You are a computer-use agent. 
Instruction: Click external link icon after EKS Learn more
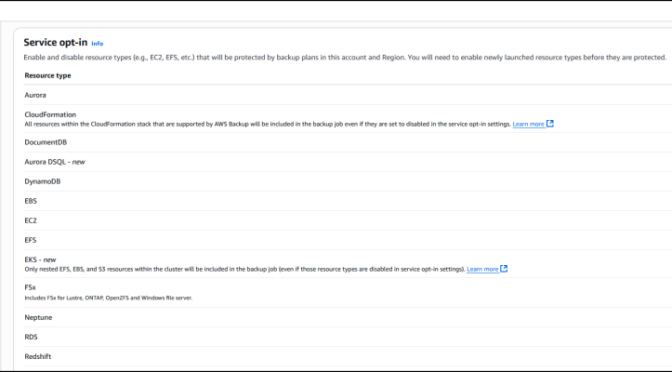pyautogui.click(x=504, y=269)
